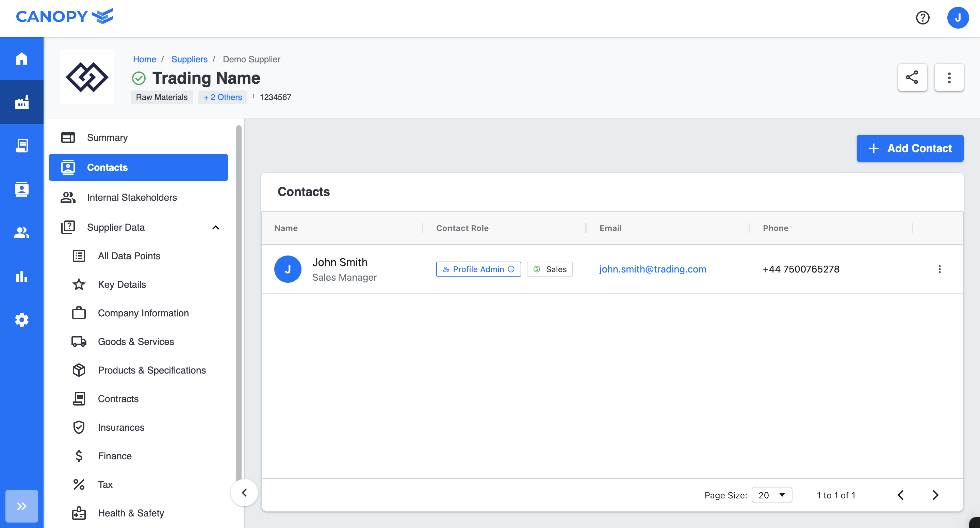
Task: Open Internal Stakeholders section
Action: coord(138,197)
